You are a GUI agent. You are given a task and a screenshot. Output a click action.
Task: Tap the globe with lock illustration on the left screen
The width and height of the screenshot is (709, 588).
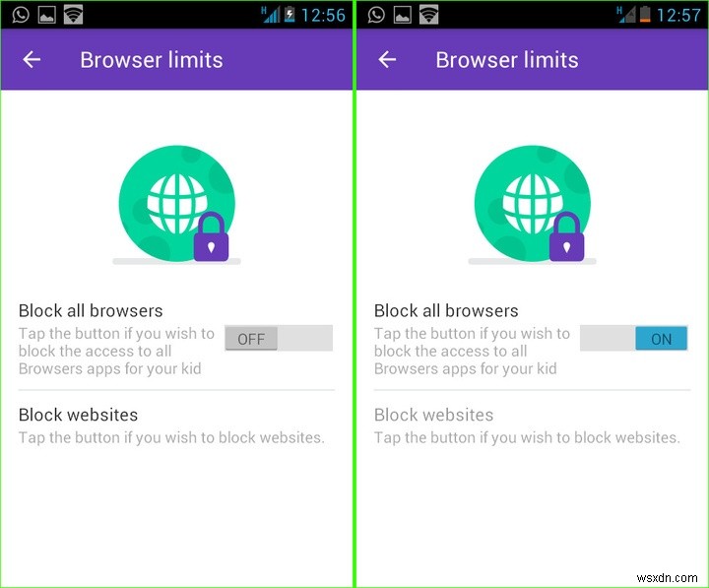[177, 205]
